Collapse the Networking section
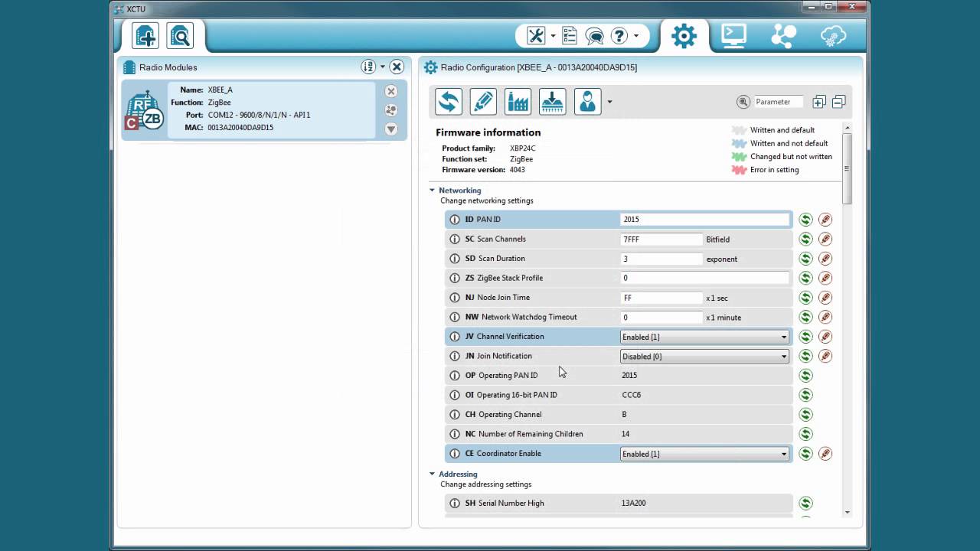The width and height of the screenshot is (980, 551). pyautogui.click(x=432, y=190)
